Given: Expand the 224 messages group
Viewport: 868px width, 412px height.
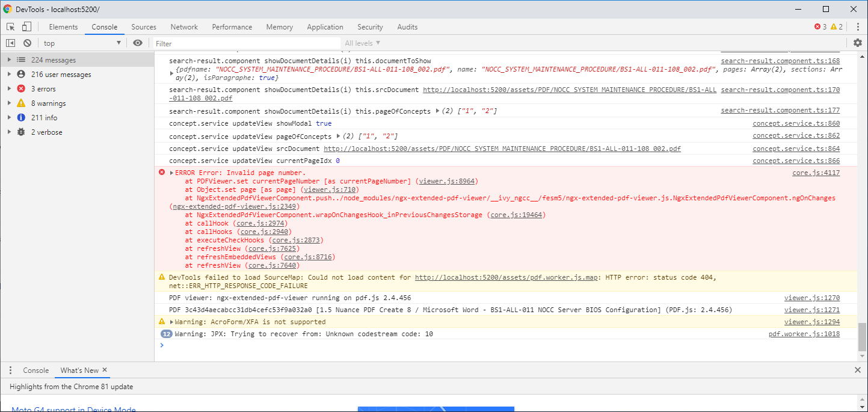Looking at the screenshot, I should point(9,60).
